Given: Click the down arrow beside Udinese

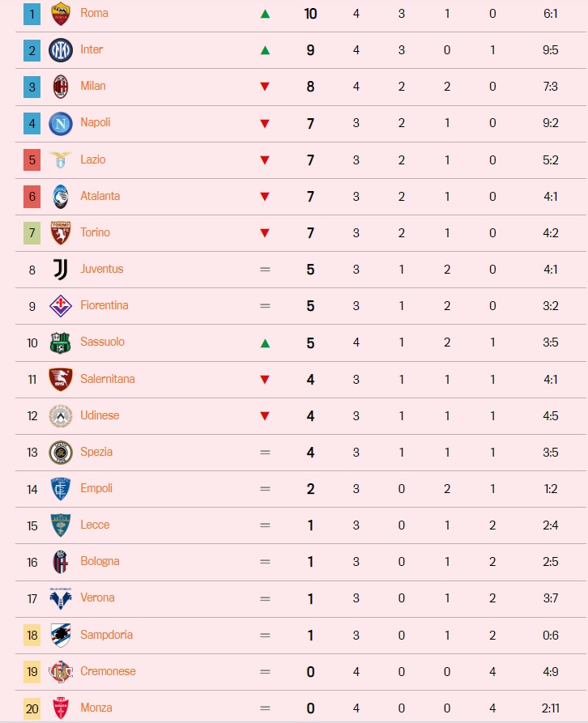Looking at the screenshot, I should click(x=264, y=415).
